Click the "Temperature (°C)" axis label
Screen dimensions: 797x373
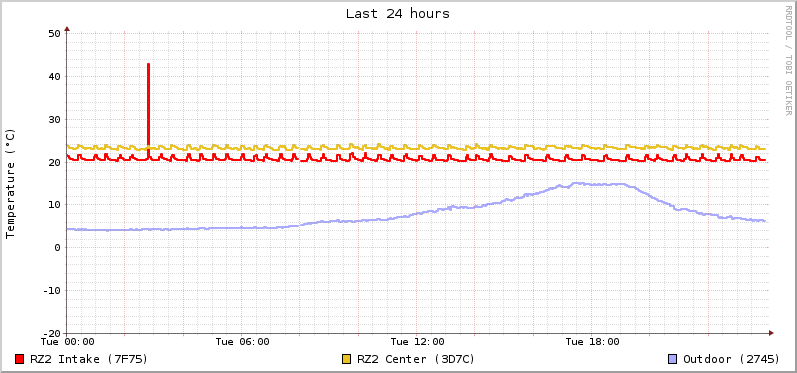pyautogui.click(x=10, y=183)
